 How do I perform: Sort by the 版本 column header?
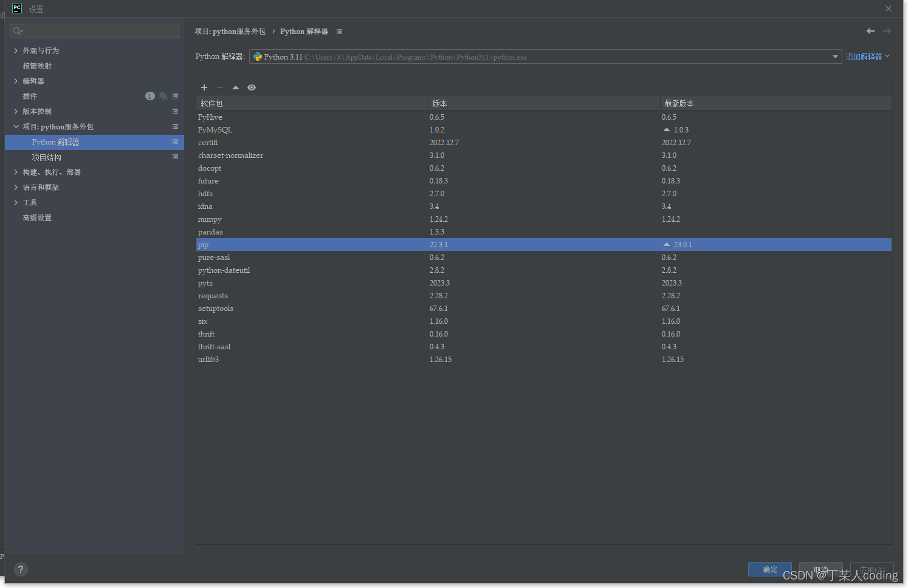pyautogui.click(x=545, y=103)
